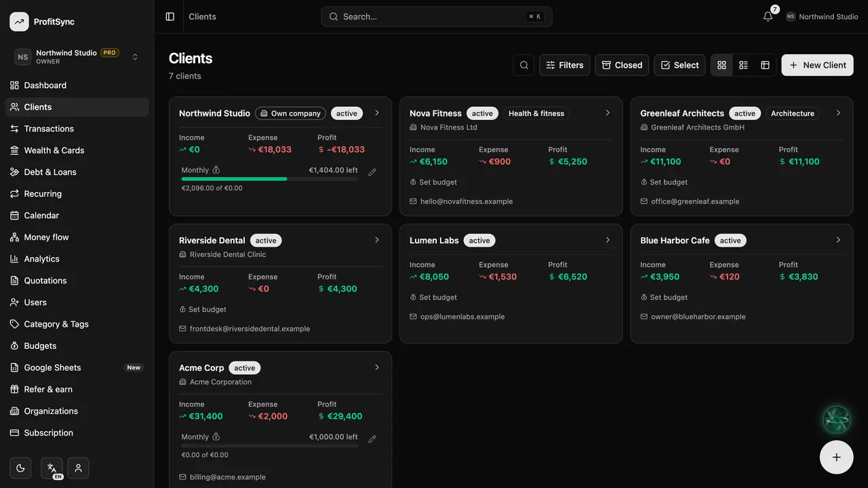Open the Filters button
The height and width of the screenshot is (488, 868).
tap(564, 65)
